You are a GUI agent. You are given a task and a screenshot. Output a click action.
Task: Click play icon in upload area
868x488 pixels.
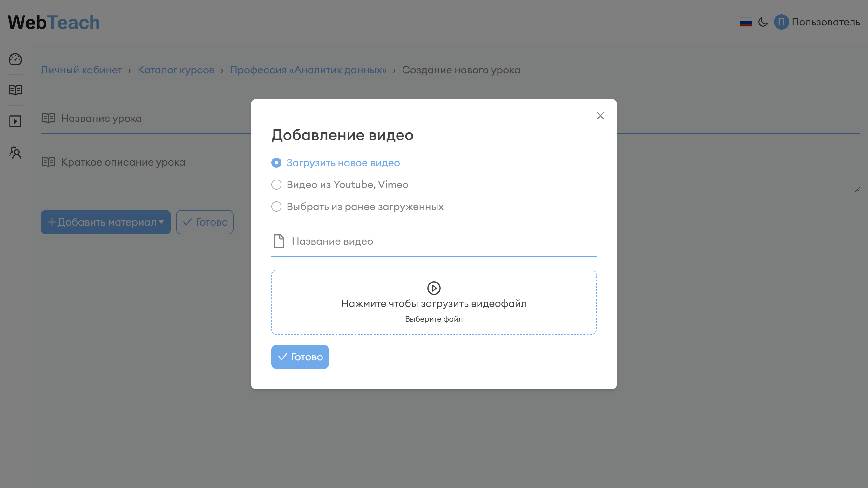click(x=434, y=288)
